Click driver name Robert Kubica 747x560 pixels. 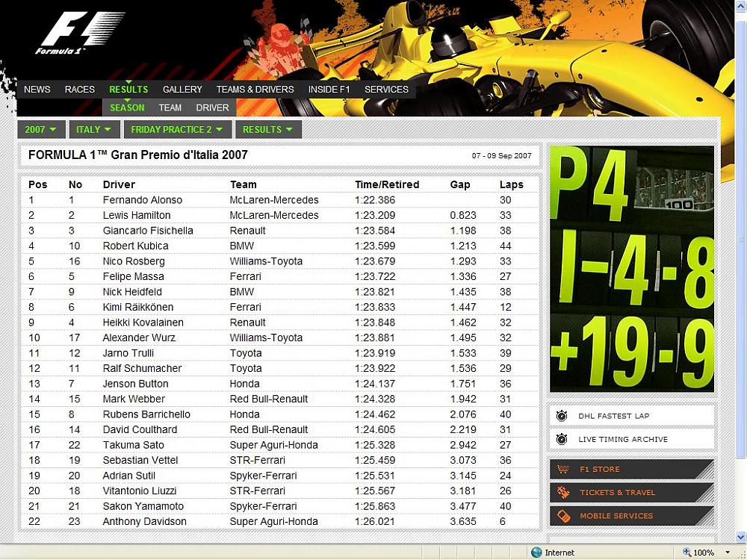click(136, 246)
